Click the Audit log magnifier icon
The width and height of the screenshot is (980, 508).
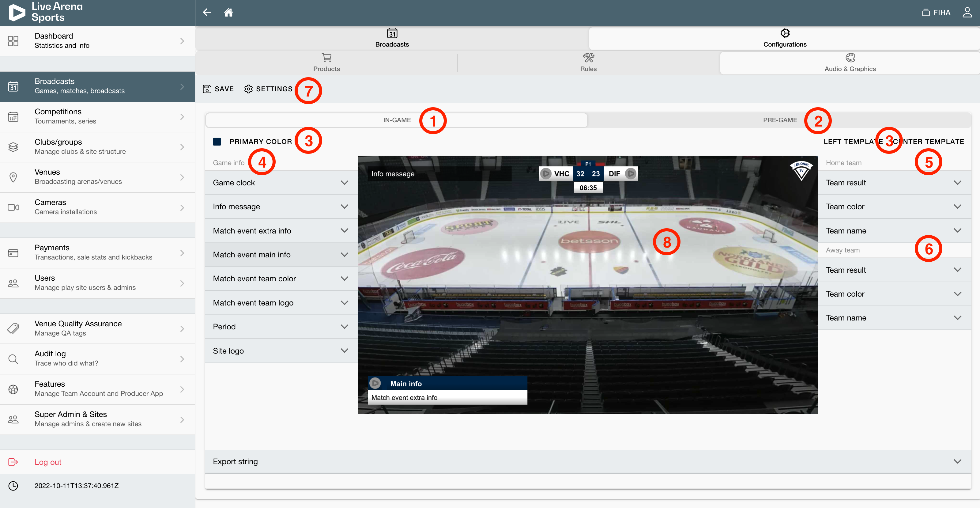(13, 359)
